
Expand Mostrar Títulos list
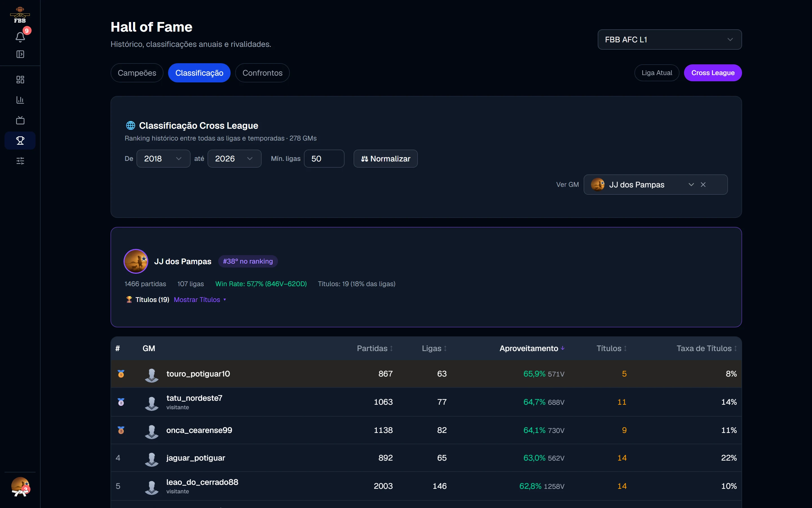coord(200,300)
